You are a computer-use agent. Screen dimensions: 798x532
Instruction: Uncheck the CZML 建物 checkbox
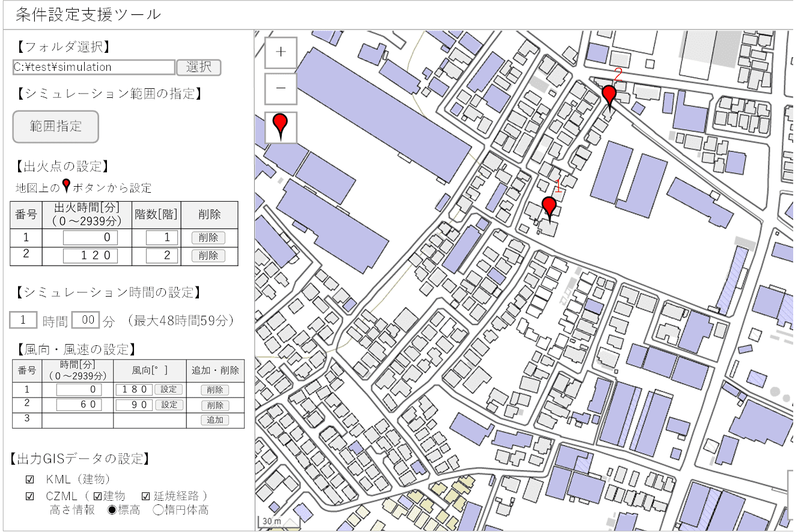pyautogui.click(x=98, y=497)
